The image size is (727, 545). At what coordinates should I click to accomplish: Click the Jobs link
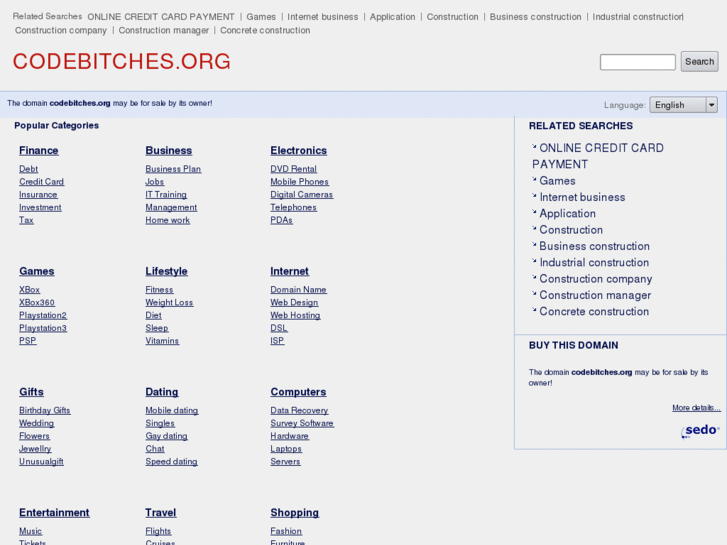pyautogui.click(x=154, y=182)
